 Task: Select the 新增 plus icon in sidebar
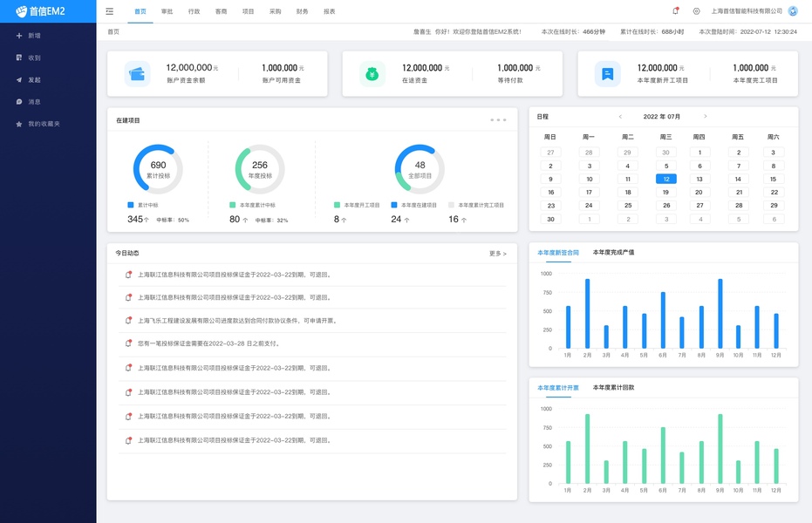click(19, 36)
